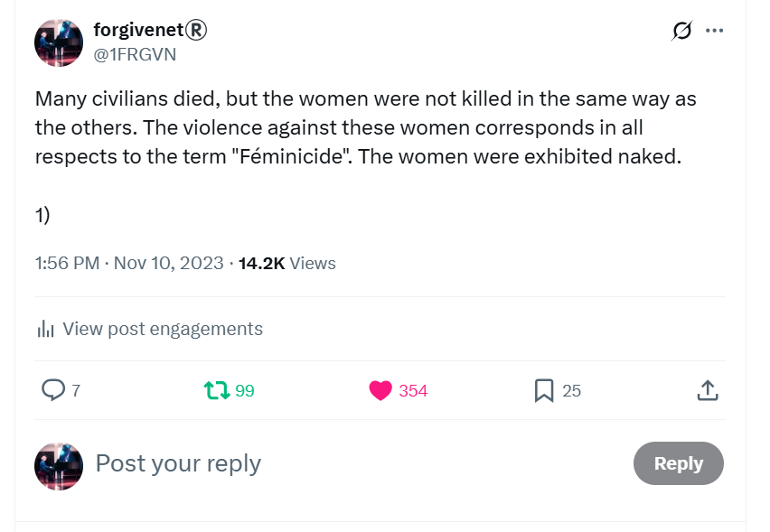Click the bar chart analytics icon
Image resolution: width=770 pixels, height=532 pixels.
click(x=45, y=329)
